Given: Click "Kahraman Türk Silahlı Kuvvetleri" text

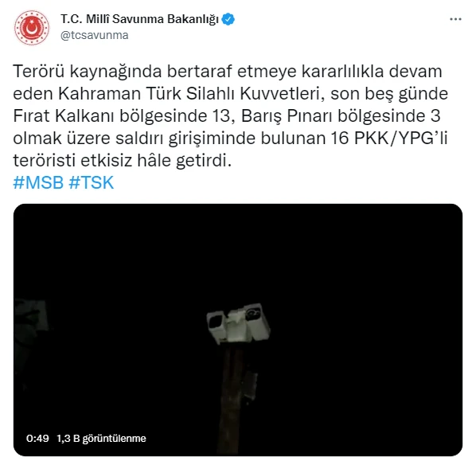Looking at the screenshot, I should [189, 93].
